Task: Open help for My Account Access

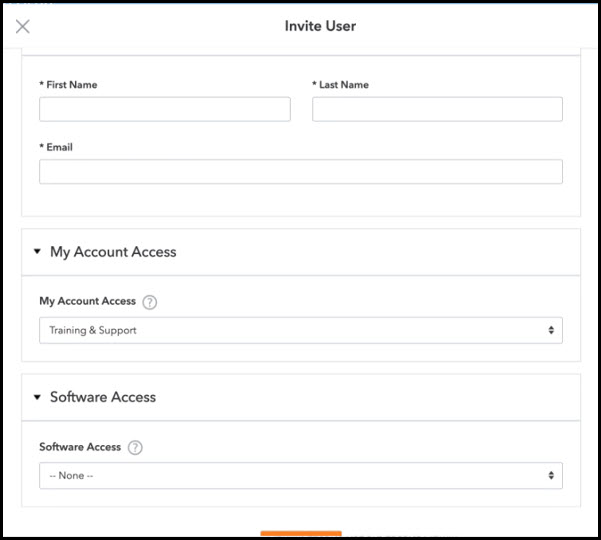Action: (149, 302)
